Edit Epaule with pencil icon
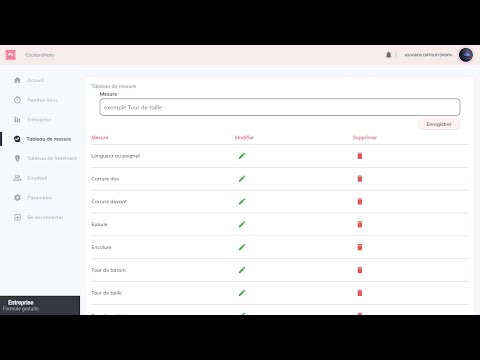The height and width of the screenshot is (360, 480). click(242, 224)
